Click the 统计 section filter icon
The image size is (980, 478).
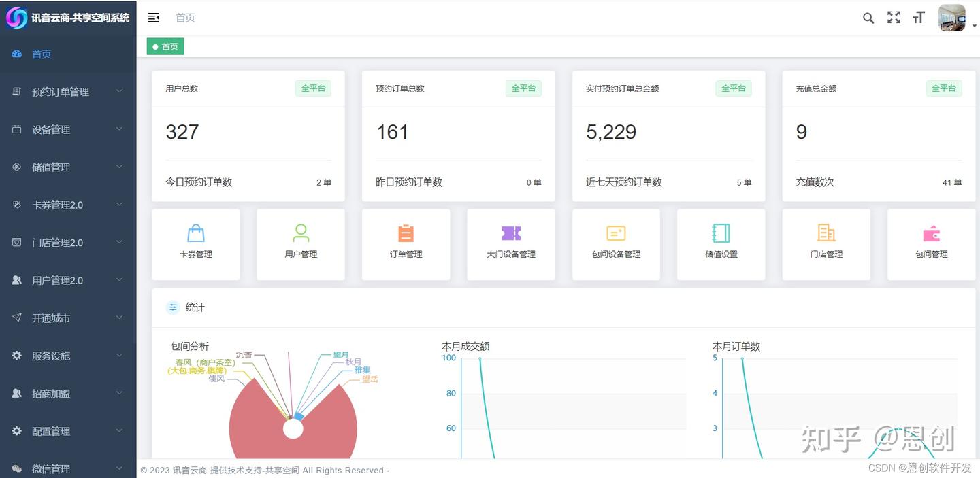pyautogui.click(x=173, y=307)
